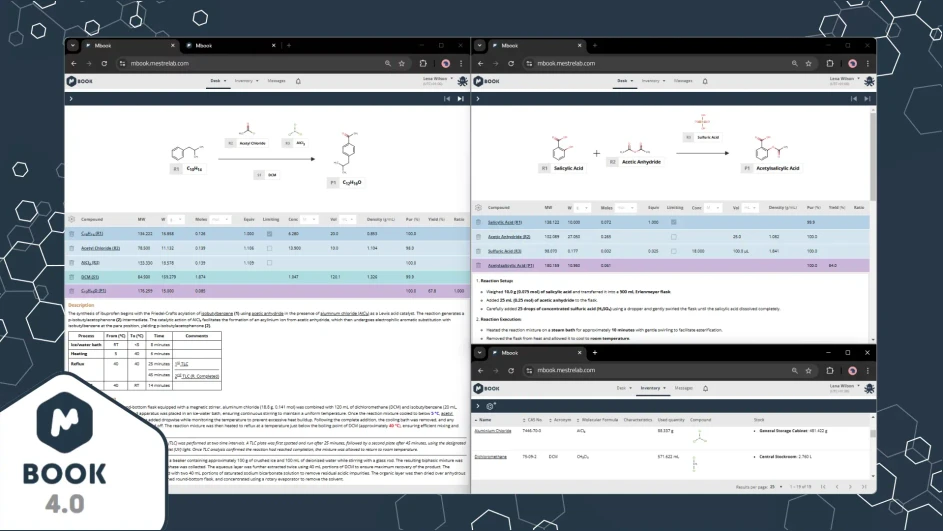Viewport: 943px width, 531px height.
Task: Click notification bell in the aspirin window
Action: pyautogui.click(x=705, y=81)
